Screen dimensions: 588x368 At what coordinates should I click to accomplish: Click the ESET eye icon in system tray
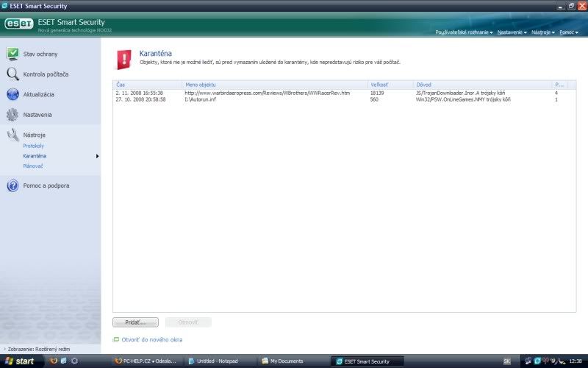tap(537, 361)
